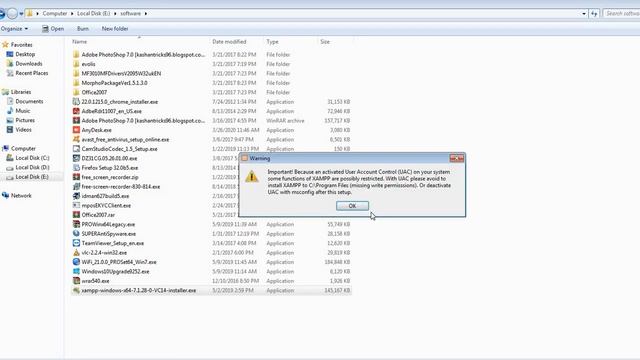640x360 pixels.
Task: Select Local Disk (E:) in sidebar
Action: pyautogui.click(x=32, y=177)
